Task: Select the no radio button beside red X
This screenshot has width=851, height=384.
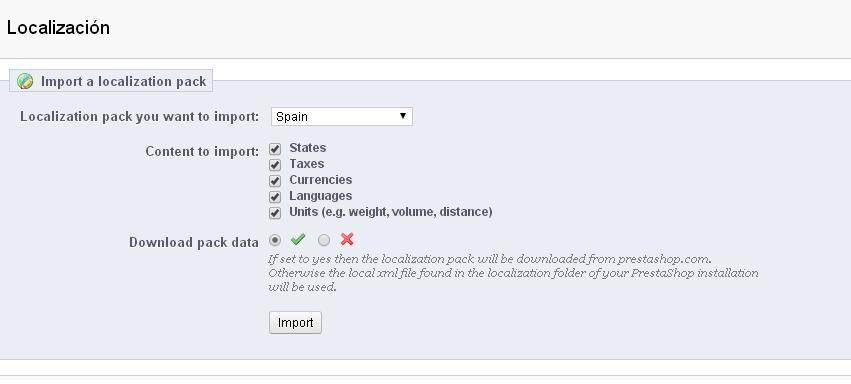Action: 324,240
